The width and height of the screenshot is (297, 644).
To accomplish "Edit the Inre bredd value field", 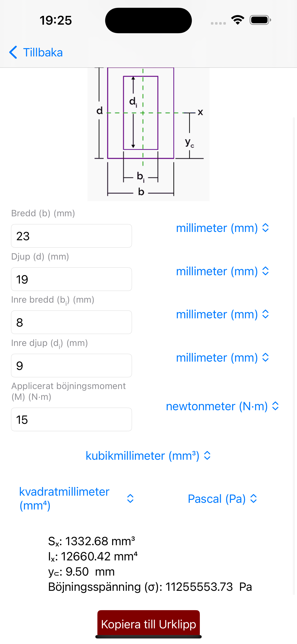I will tap(72, 322).
